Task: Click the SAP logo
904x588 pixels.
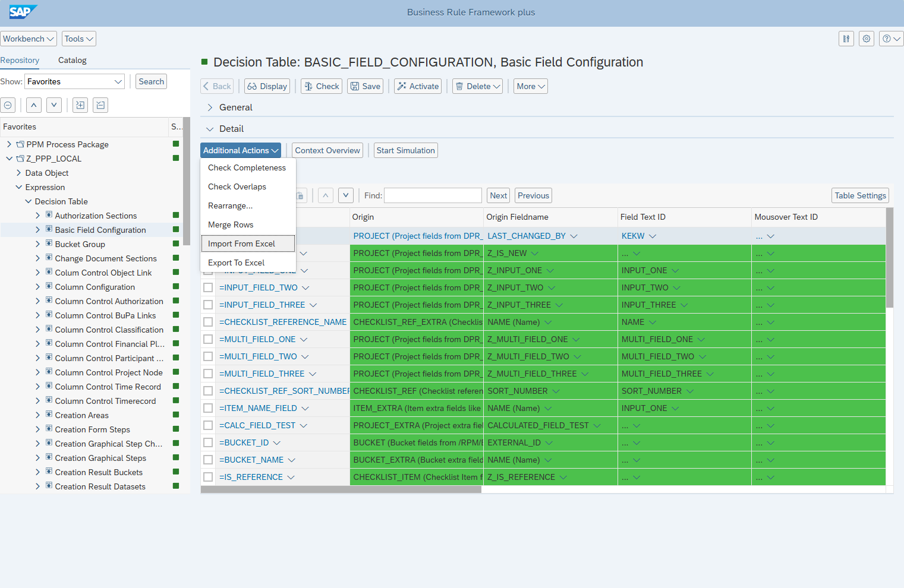Action: tap(23, 12)
